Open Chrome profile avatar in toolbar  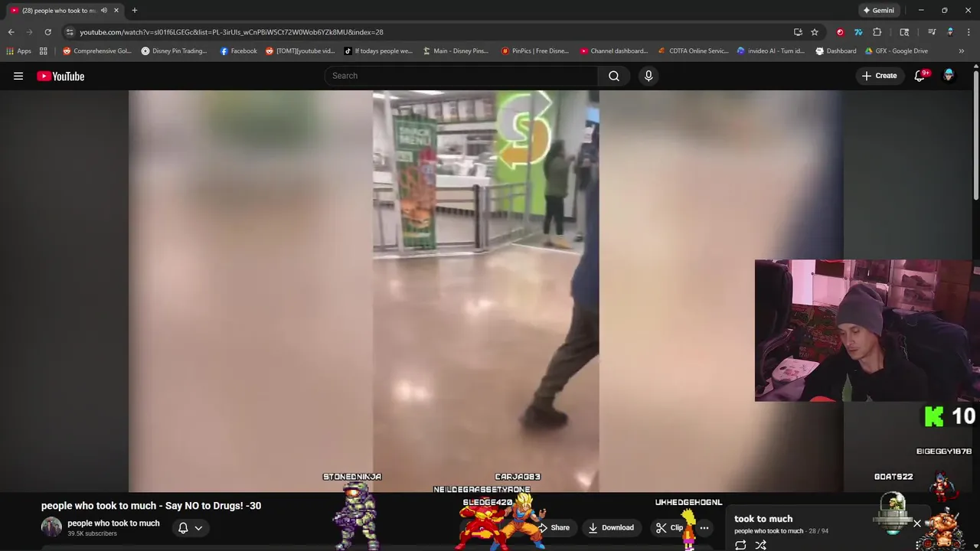tap(950, 32)
